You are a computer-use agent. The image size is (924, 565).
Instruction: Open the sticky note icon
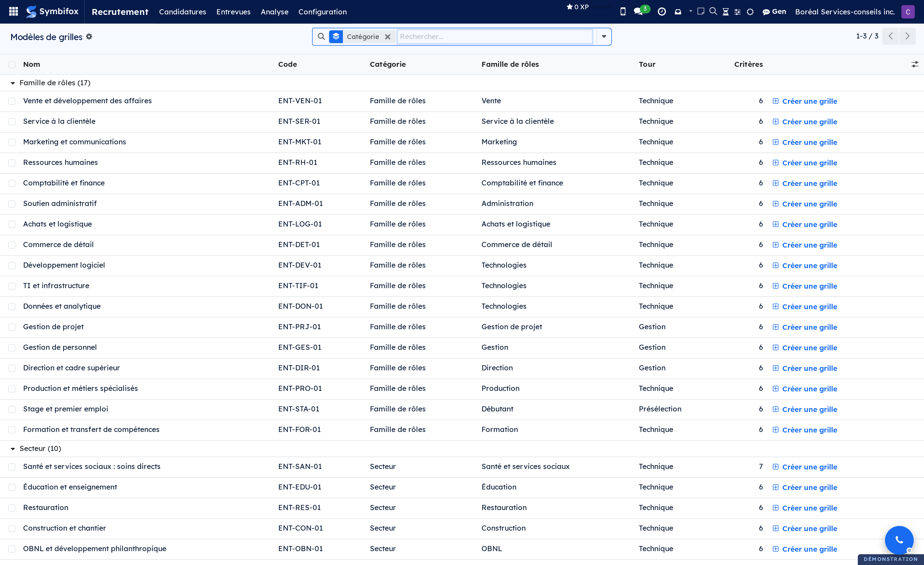700,11
